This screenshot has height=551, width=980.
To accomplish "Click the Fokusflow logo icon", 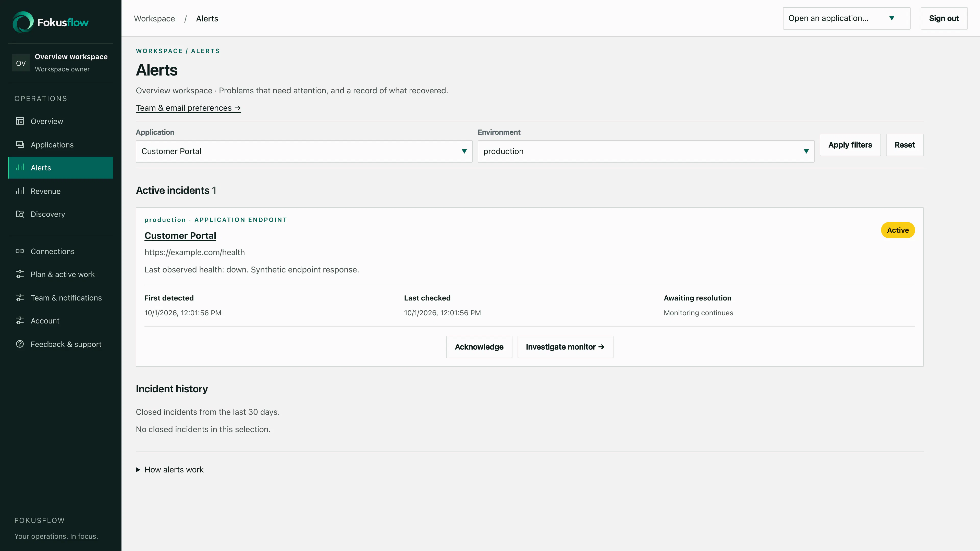I will coord(23,22).
